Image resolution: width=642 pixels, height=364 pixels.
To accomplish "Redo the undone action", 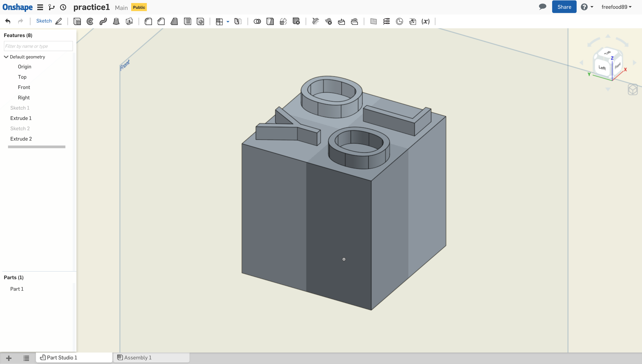I will click(x=20, y=21).
